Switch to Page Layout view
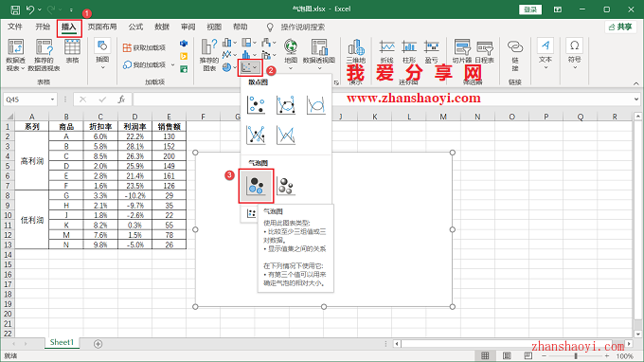The image size is (644, 362). pyautogui.click(x=507, y=355)
